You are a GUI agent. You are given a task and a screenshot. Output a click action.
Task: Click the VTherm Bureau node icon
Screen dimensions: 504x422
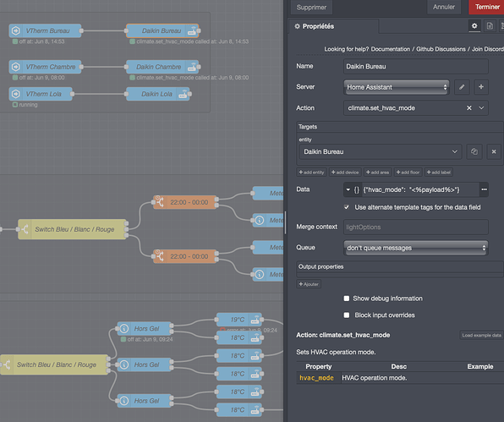[x=16, y=30]
